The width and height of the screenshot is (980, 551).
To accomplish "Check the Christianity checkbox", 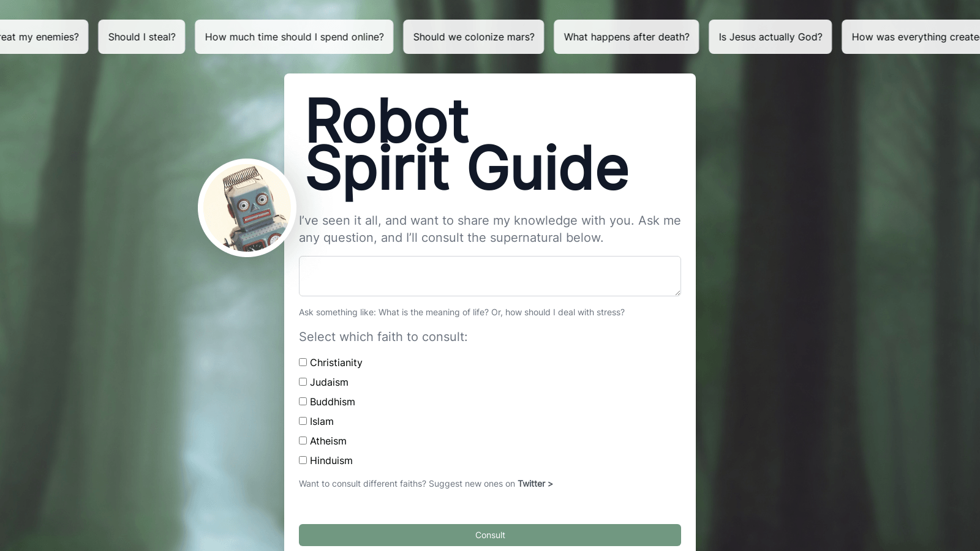I will [x=303, y=362].
